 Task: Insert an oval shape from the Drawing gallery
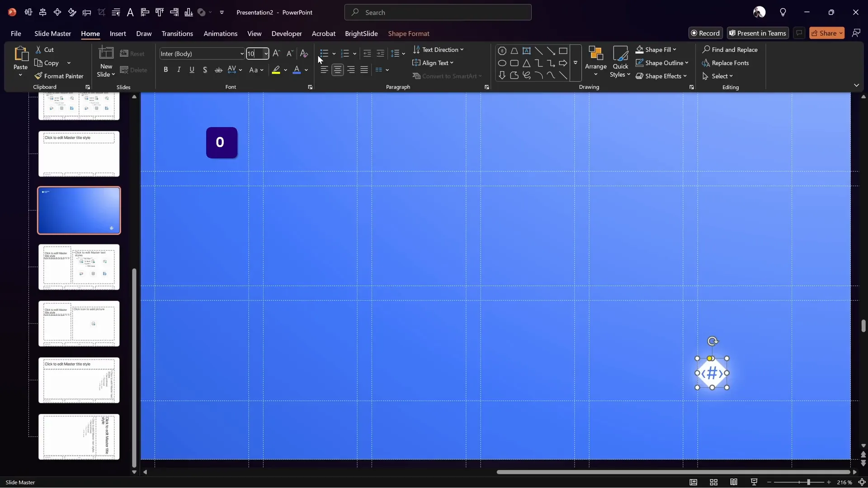click(502, 63)
